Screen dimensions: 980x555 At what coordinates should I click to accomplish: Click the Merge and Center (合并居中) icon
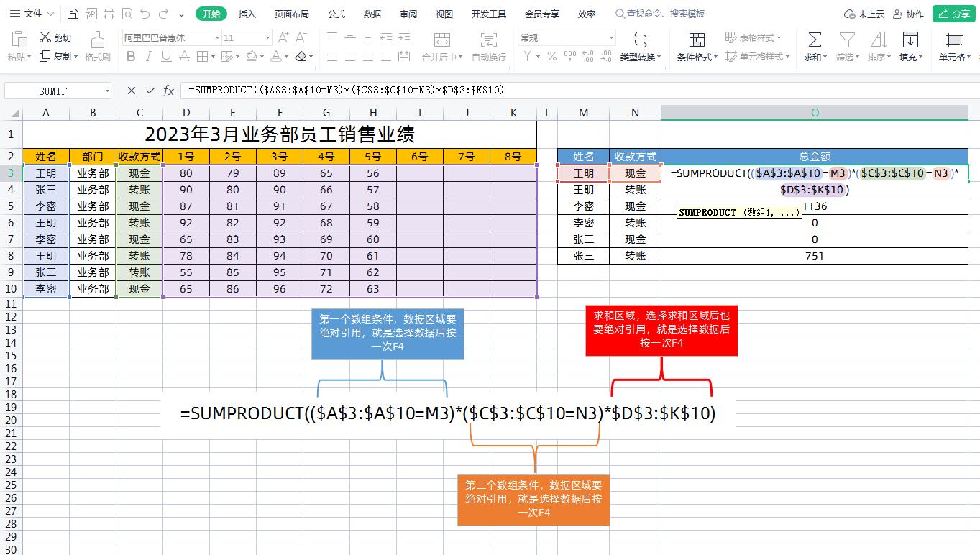click(x=441, y=47)
